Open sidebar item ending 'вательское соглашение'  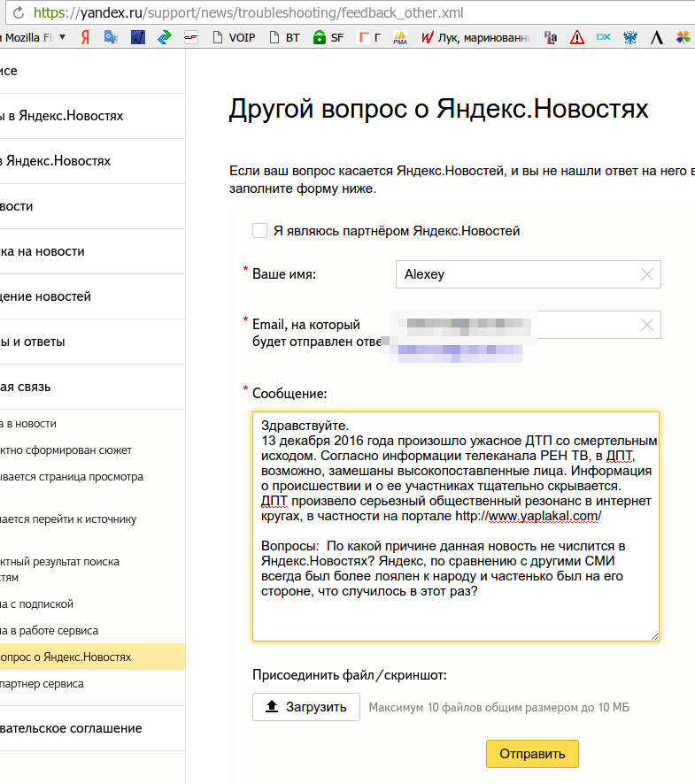point(93,728)
